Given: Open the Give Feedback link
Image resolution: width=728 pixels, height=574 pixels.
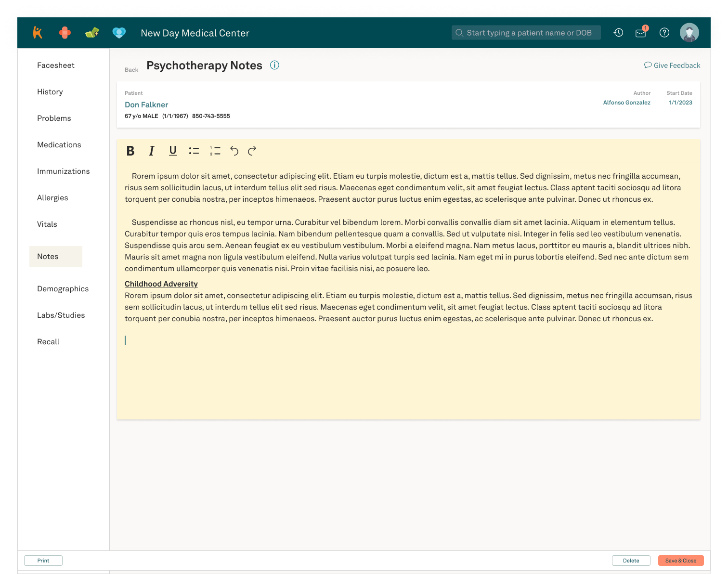Looking at the screenshot, I should tap(672, 65).
